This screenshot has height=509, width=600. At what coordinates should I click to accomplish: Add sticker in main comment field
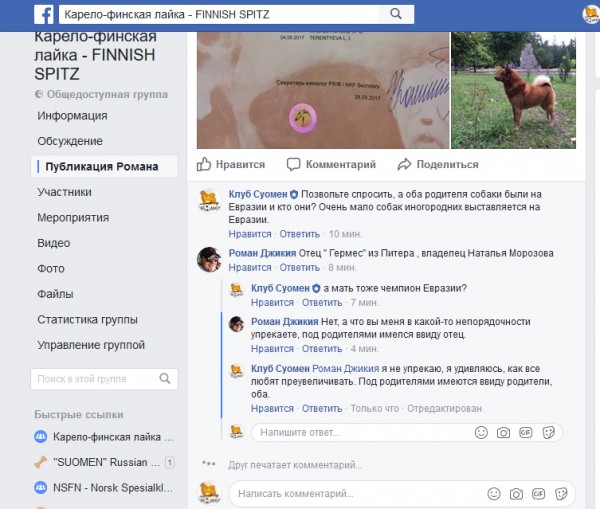(561, 494)
